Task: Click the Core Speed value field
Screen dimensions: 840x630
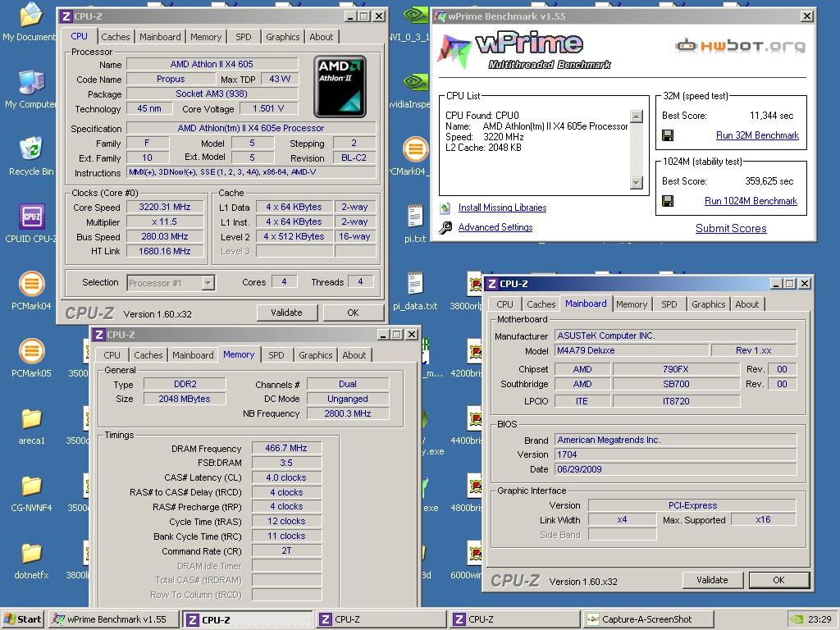Action: pos(164,208)
